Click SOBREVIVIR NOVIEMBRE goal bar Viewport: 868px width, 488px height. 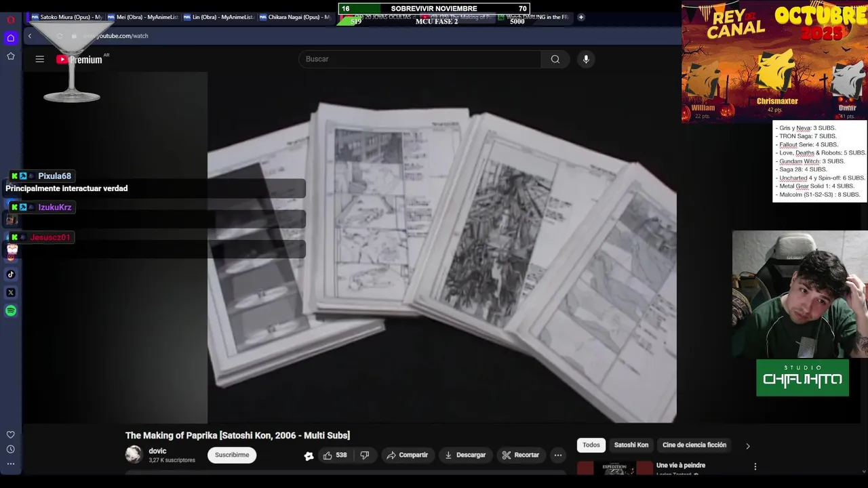(x=434, y=9)
